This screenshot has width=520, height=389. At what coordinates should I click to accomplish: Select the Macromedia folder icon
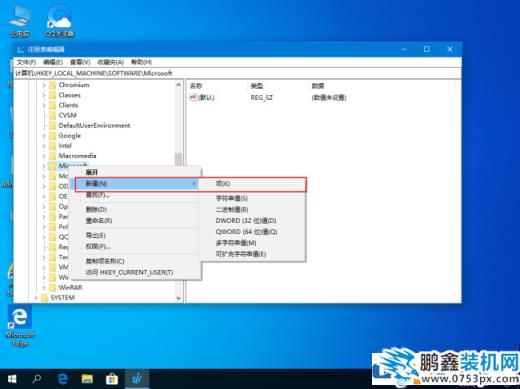[x=52, y=156]
